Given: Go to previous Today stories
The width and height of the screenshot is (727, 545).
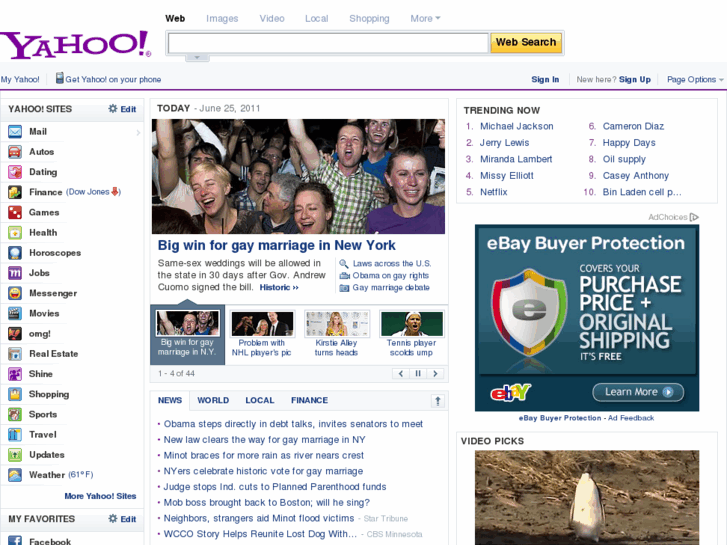Looking at the screenshot, I should point(401,373).
